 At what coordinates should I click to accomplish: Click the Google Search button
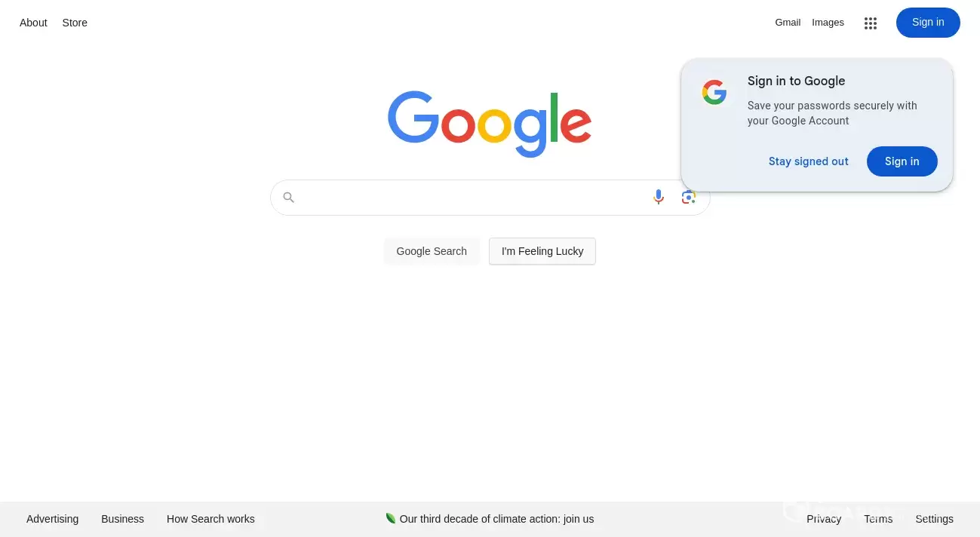pyautogui.click(x=432, y=251)
